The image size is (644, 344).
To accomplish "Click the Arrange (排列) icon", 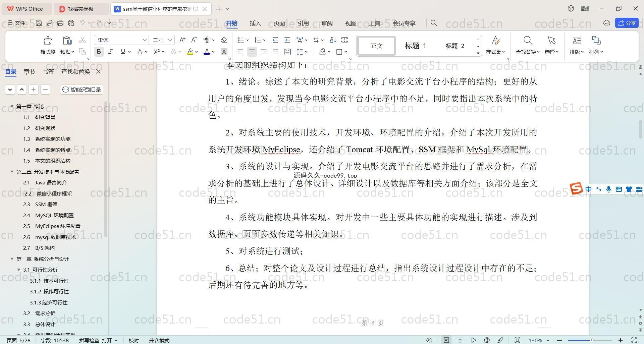I will click(x=596, y=41).
